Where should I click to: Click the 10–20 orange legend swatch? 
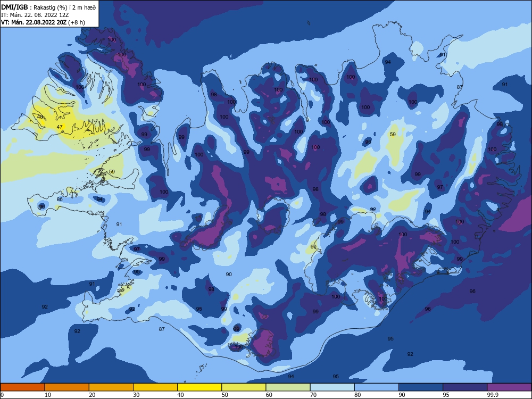click(x=67, y=387)
